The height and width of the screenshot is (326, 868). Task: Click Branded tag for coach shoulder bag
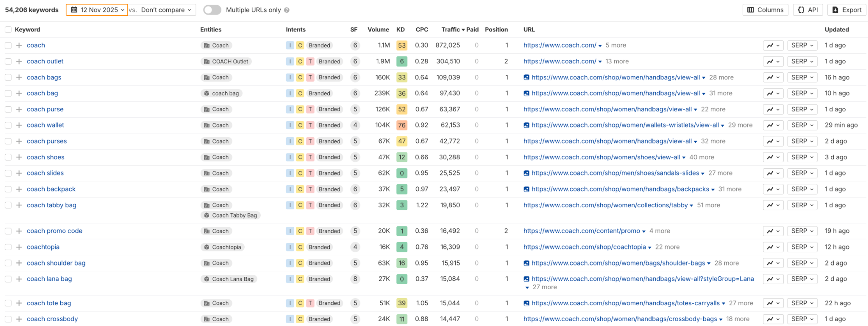tap(319, 263)
